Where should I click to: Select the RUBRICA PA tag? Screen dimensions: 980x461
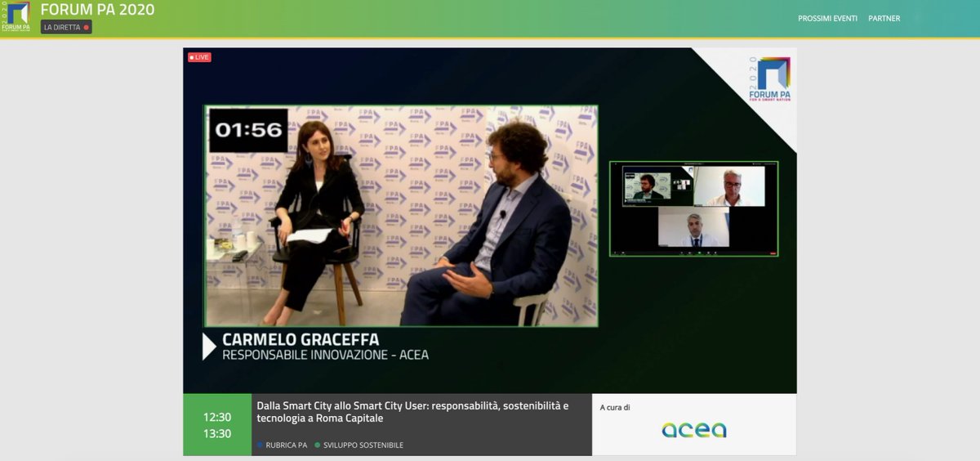tap(282, 445)
